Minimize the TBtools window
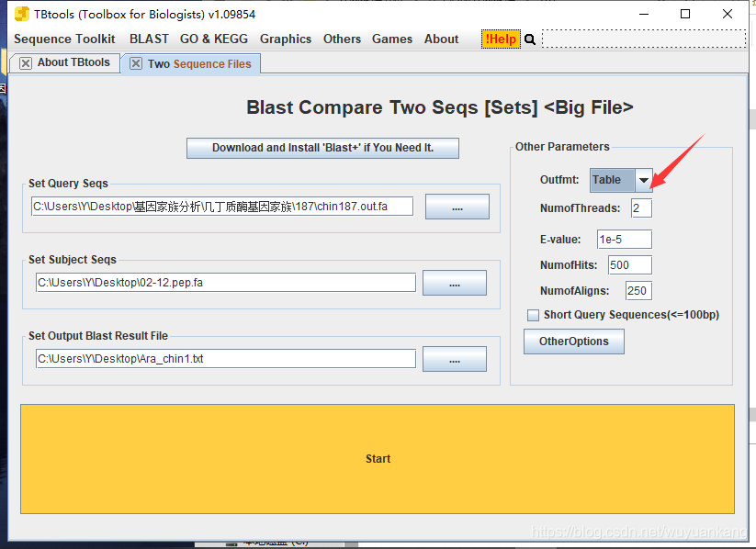Screen dimensions: 756x549 644,14
